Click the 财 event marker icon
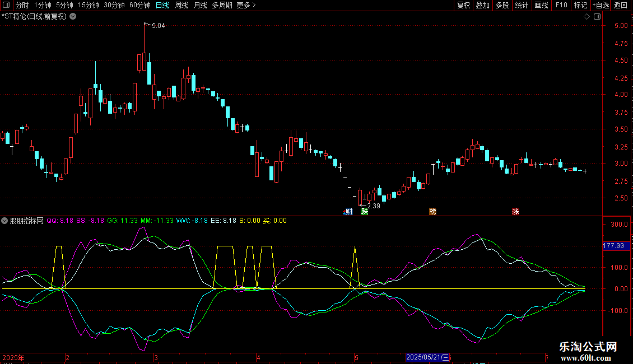633x364 pixels. 348,211
